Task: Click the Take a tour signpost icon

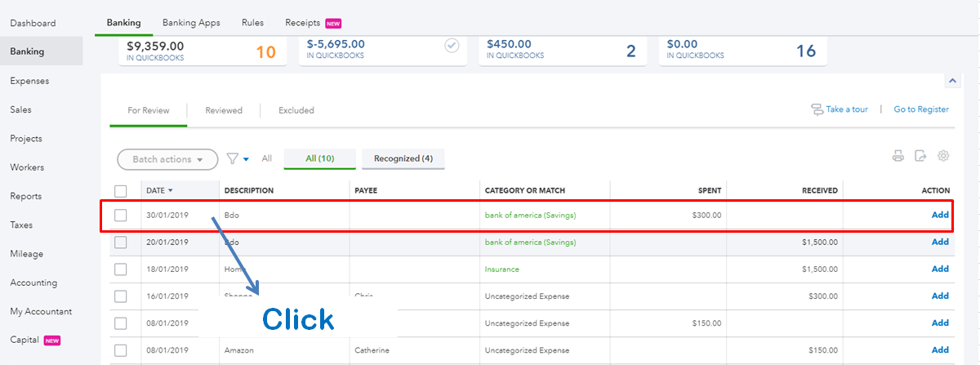Action: (817, 109)
